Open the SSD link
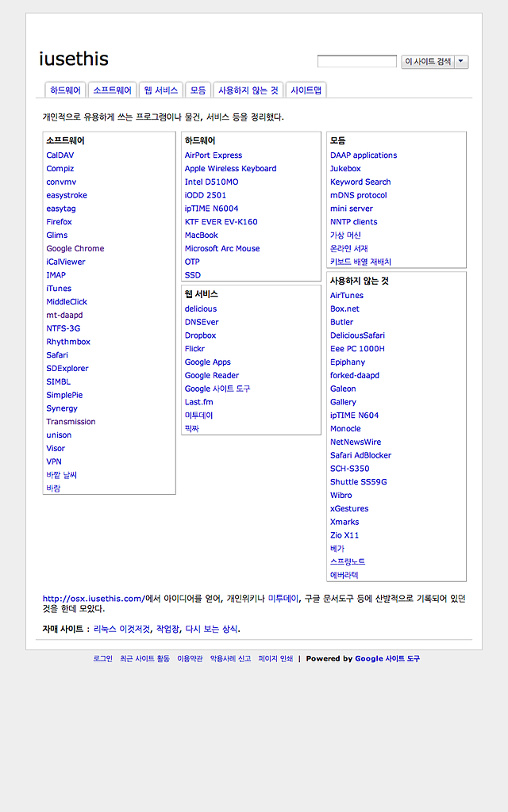The height and width of the screenshot is (812, 508). 193,275
